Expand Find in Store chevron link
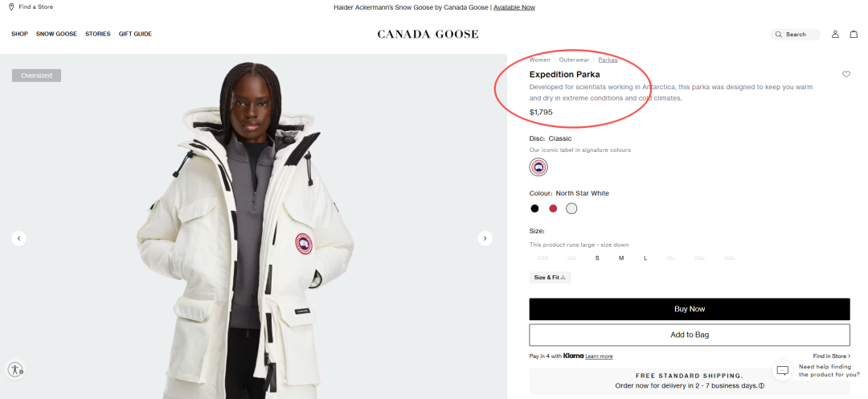Viewport: 868px width, 399px height. (x=832, y=356)
